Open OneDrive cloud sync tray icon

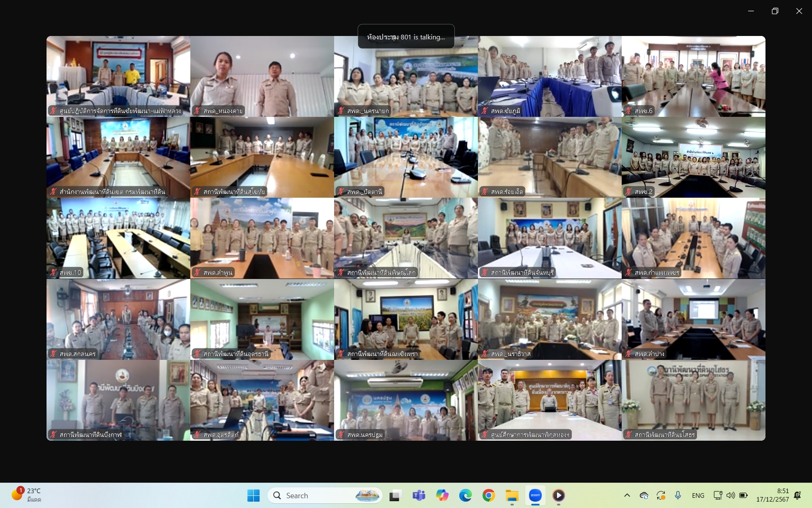click(x=644, y=495)
